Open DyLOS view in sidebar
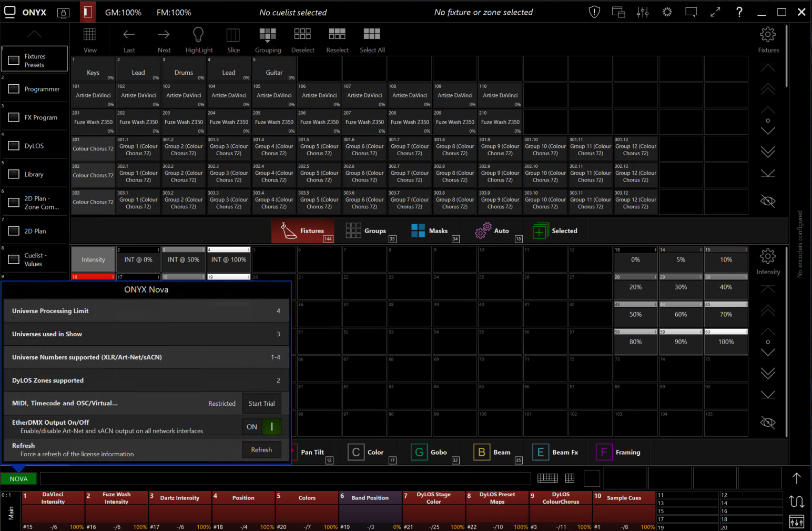 [35, 146]
